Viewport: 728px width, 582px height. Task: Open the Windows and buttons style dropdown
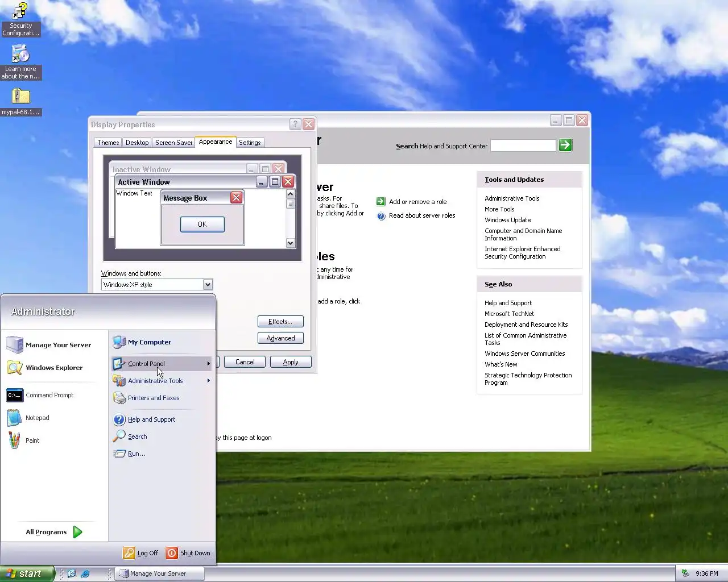[208, 285]
